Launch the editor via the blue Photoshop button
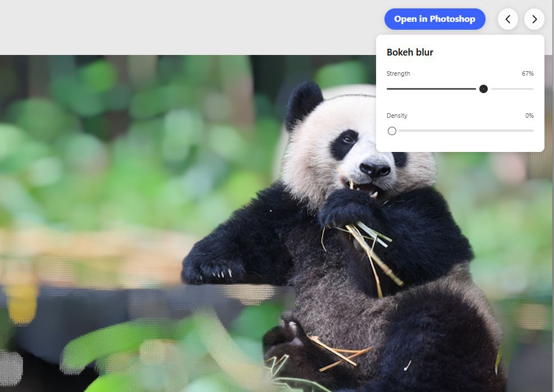554x392 pixels. click(434, 19)
